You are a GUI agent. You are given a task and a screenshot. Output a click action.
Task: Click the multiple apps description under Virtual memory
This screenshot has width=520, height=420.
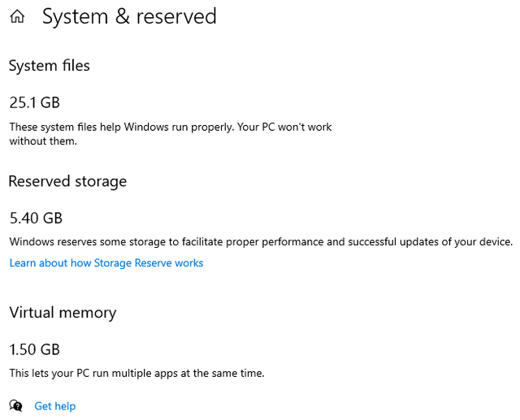coord(136,373)
